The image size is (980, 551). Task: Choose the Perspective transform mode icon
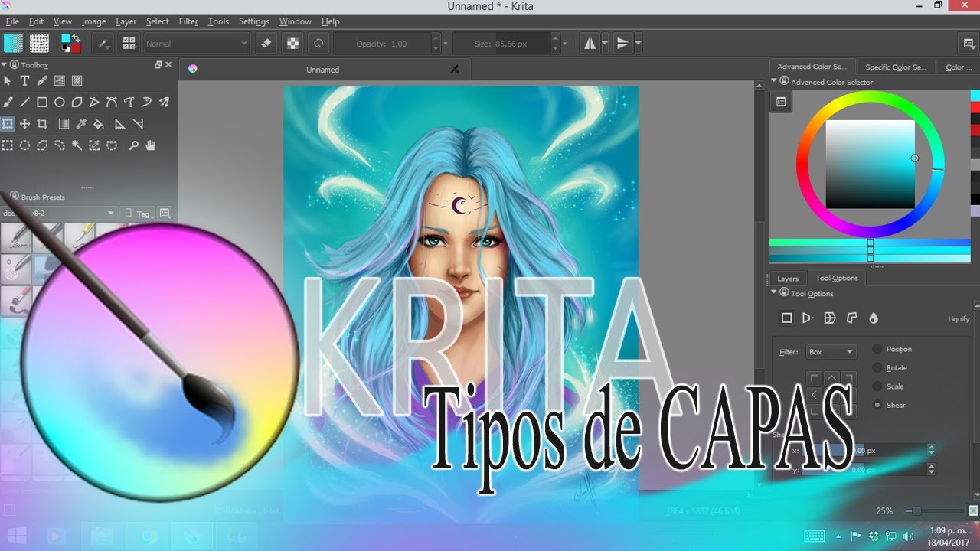[x=808, y=318]
